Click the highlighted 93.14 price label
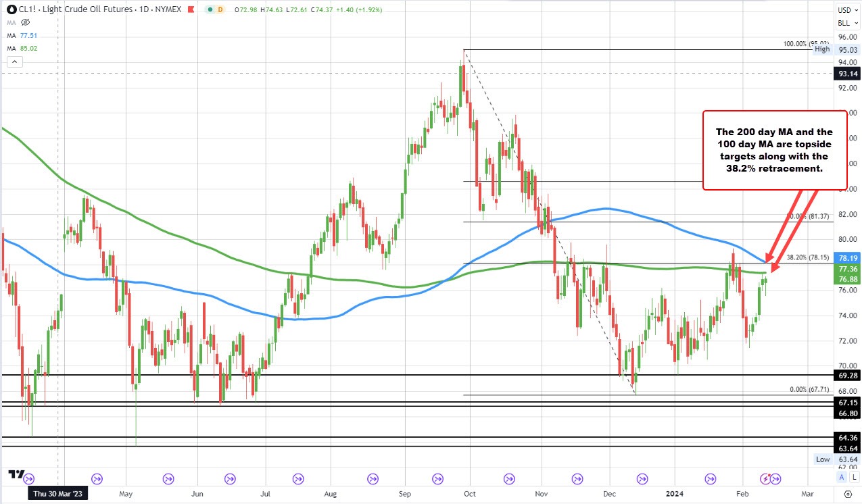This screenshot has height=504, width=862. 846,74
